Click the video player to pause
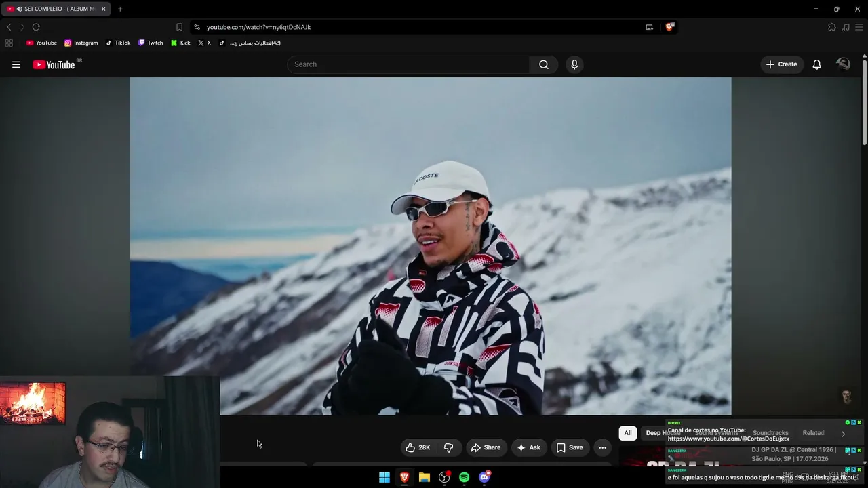Screen dimensions: 868x488 431,246
